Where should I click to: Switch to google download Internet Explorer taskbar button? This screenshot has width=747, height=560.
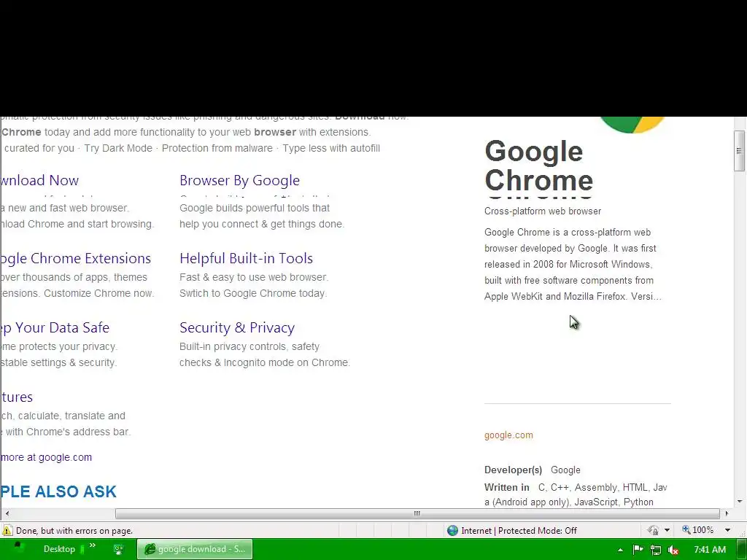195,549
